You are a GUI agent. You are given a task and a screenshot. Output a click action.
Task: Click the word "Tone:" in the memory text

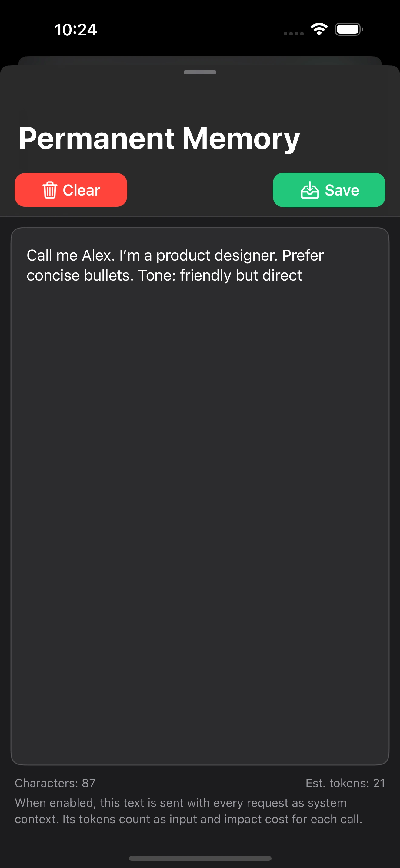(157, 276)
